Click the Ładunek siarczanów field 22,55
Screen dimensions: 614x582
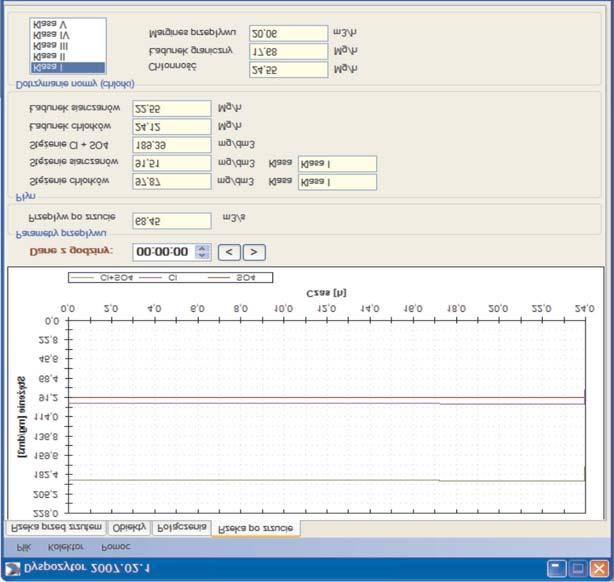point(172,109)
